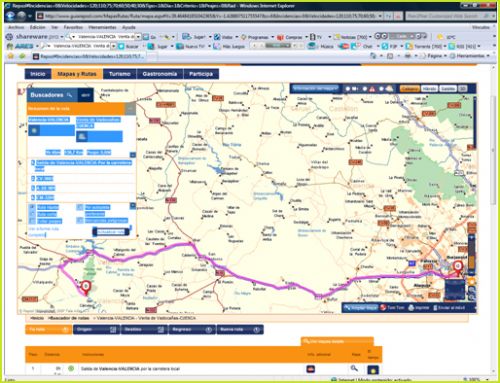Open the Ayuda menu
The width and height of the screenshot is (500, 383).
129,27
